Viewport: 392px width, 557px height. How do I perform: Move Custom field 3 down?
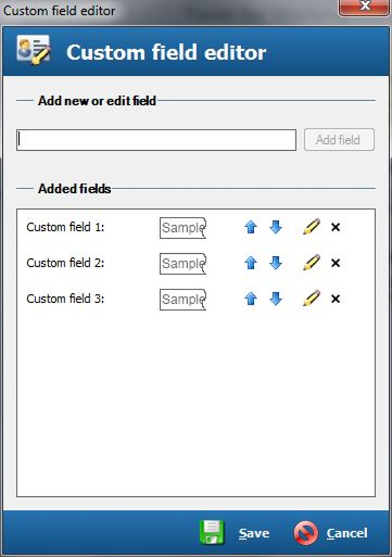click(x=276, y=299)
